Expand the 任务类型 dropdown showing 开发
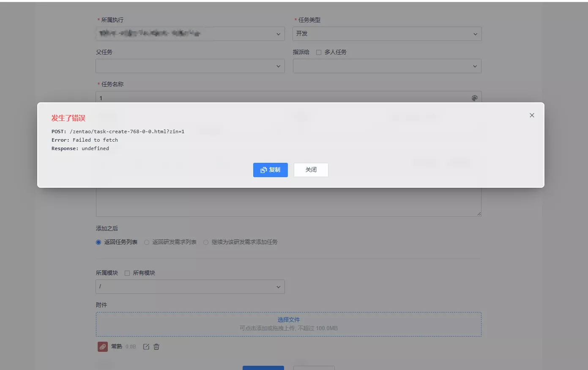This screenshot has height=370, width=588. coord(387,34)
